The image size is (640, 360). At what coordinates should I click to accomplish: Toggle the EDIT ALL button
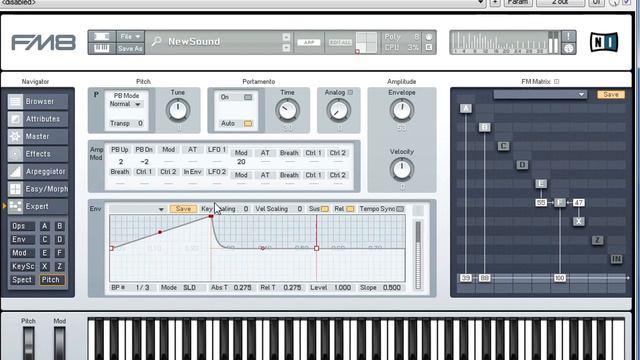tap(340, 42)
